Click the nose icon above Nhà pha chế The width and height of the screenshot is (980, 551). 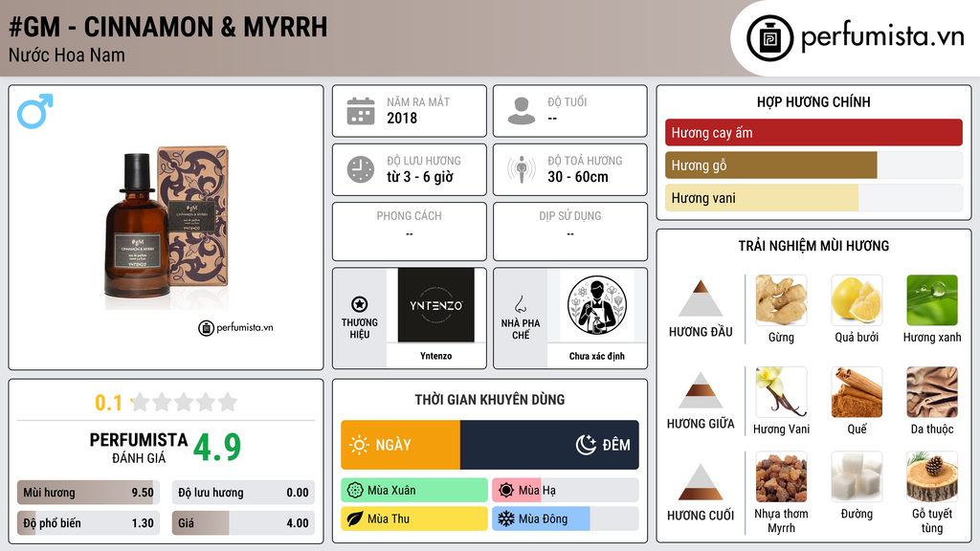(520, 304)
